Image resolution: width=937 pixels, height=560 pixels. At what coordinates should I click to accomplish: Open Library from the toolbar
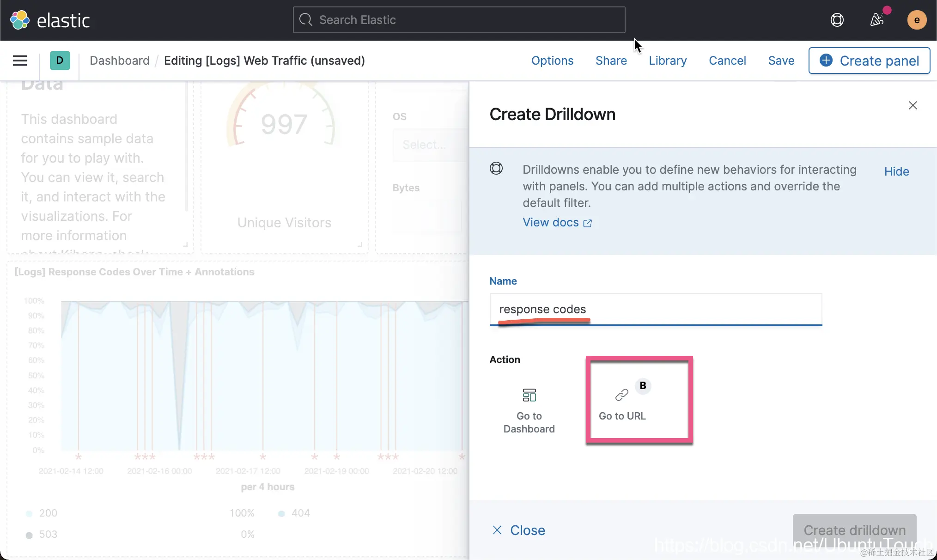pos(668,61)
